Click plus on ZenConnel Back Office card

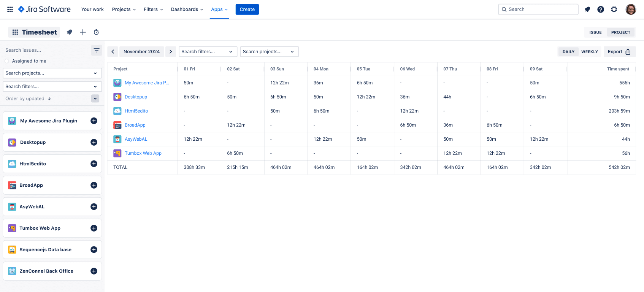coord(94,271)
